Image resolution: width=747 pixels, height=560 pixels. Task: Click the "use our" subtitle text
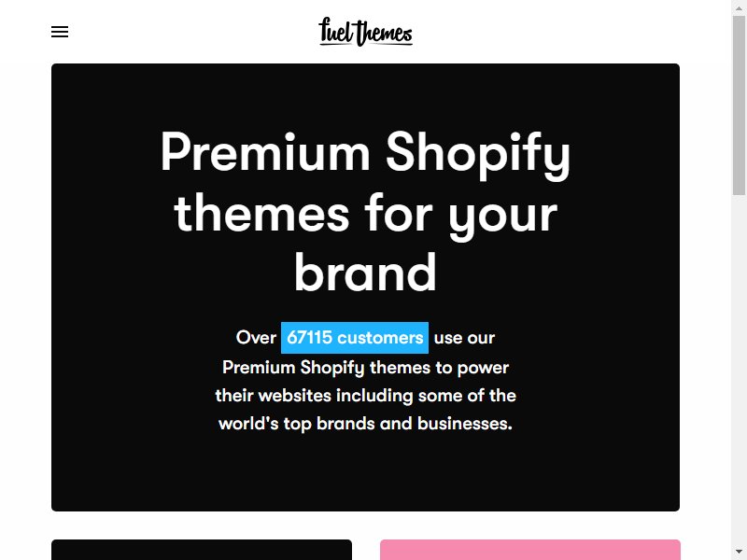(x=464, y=338)
